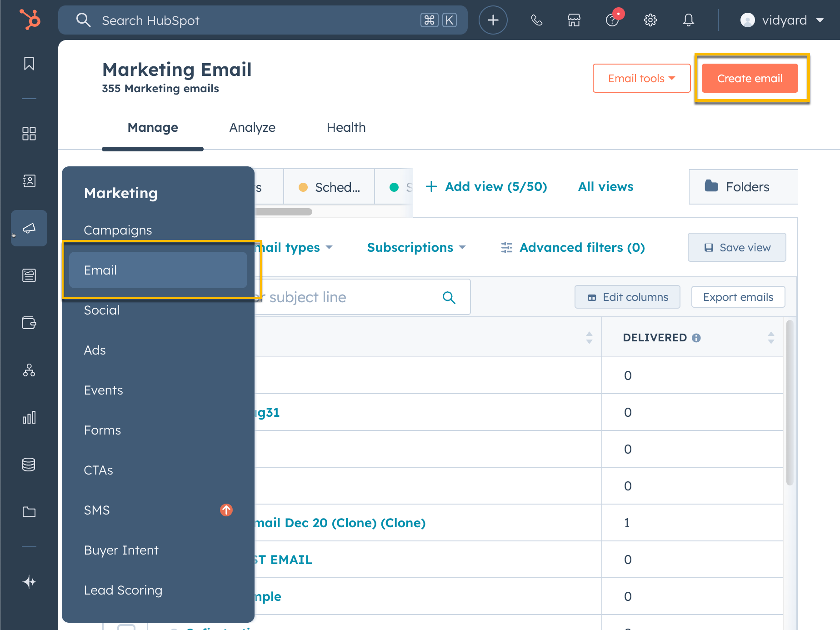Click the vertical table scrollbar
Image resolution: width=840 pixels, height=630 pixels.
(x=790, y=402)
